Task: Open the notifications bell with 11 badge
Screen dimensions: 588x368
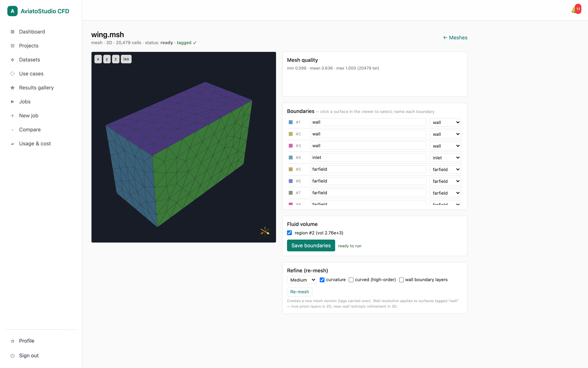Action: pyautogui.click(x=576, y=10)
